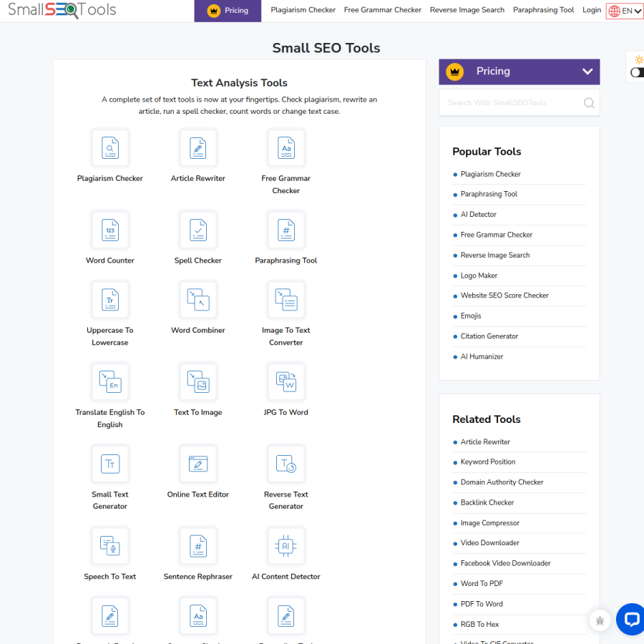
Task: Open the Small Text Generator icon
Action: [x=110, y=464]
